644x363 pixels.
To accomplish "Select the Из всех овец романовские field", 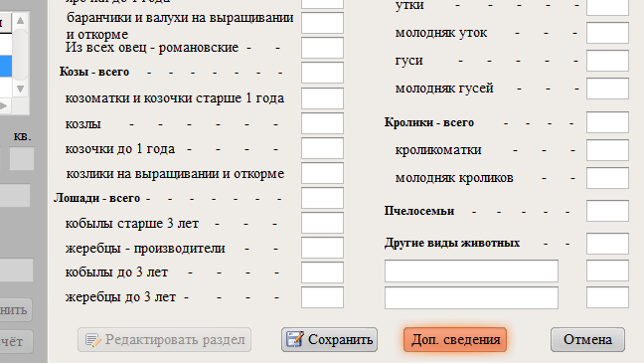I will click(x=322, y=48).
